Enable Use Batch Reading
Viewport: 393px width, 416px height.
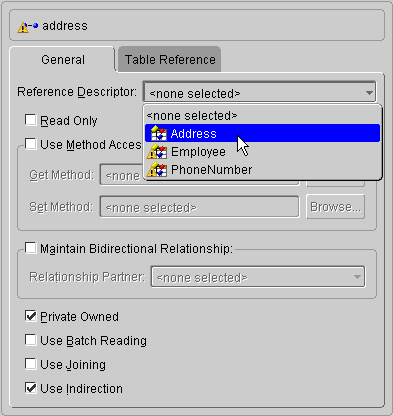[x=31, y=340]
